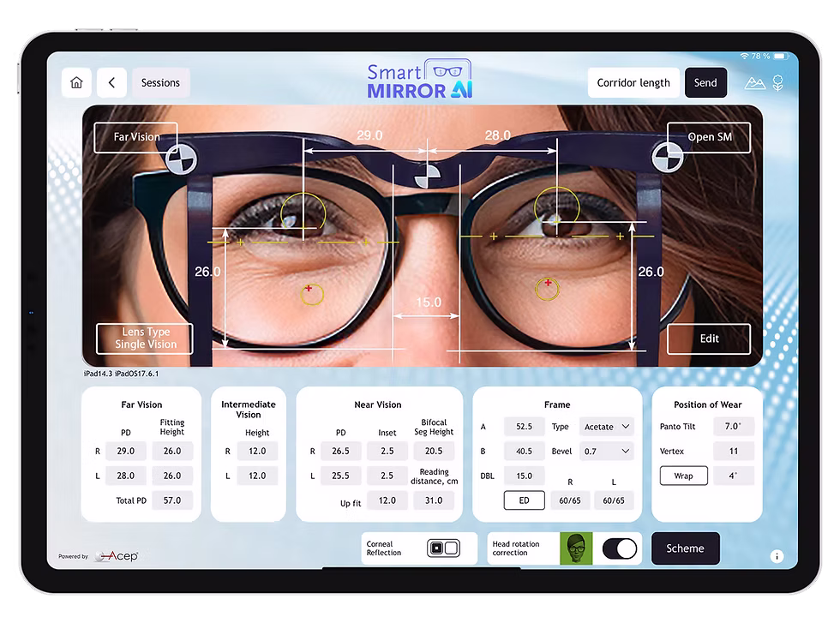
Task: Open the Sessions list
Action: pyautogui.click(x=161, y=82)
